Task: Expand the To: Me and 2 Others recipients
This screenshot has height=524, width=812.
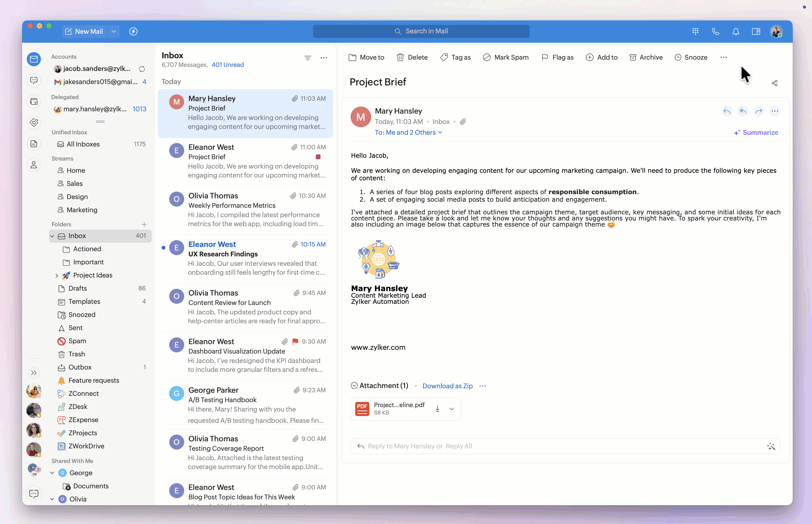Action: (408, 132)
